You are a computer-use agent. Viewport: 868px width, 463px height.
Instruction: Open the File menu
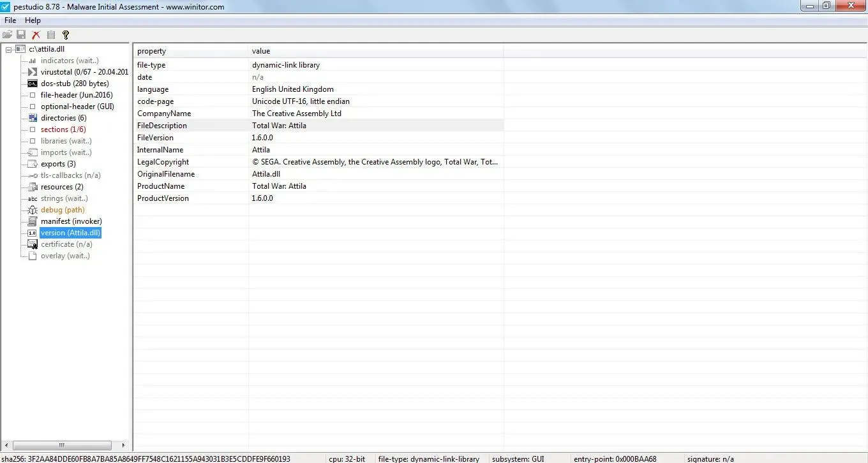click(x=10, y=20)
